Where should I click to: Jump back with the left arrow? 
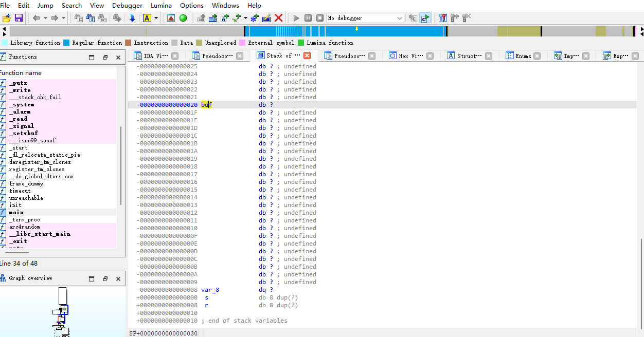click(36, 18)
